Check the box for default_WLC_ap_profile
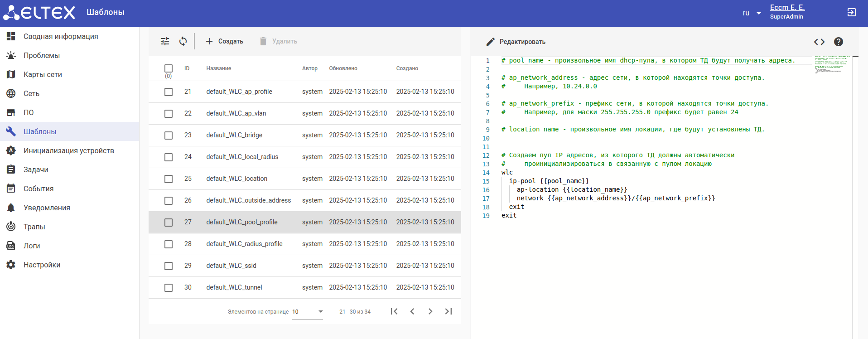The image size is (868, 339). [169, 92]
